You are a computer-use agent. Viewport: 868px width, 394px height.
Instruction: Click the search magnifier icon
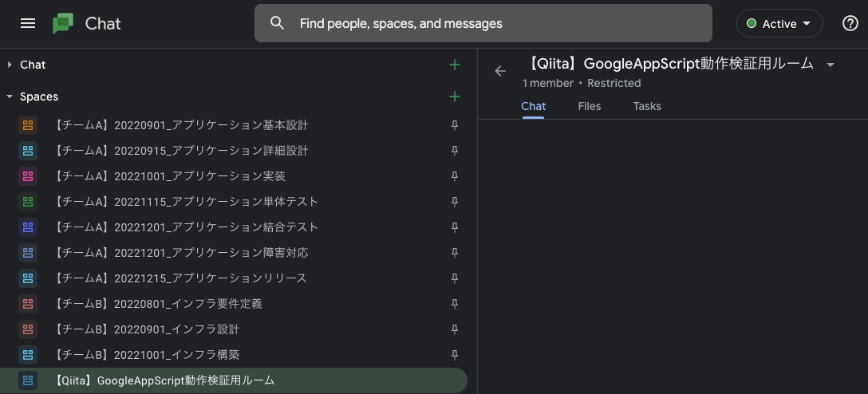(x=277, y=23)
